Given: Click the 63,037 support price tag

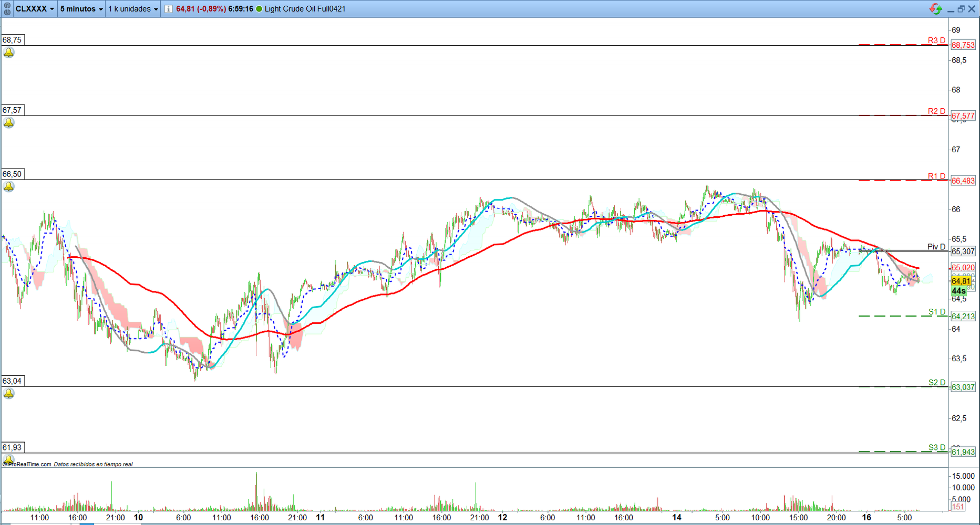Looking at the screenshot, I should click(x=963, y=387).
